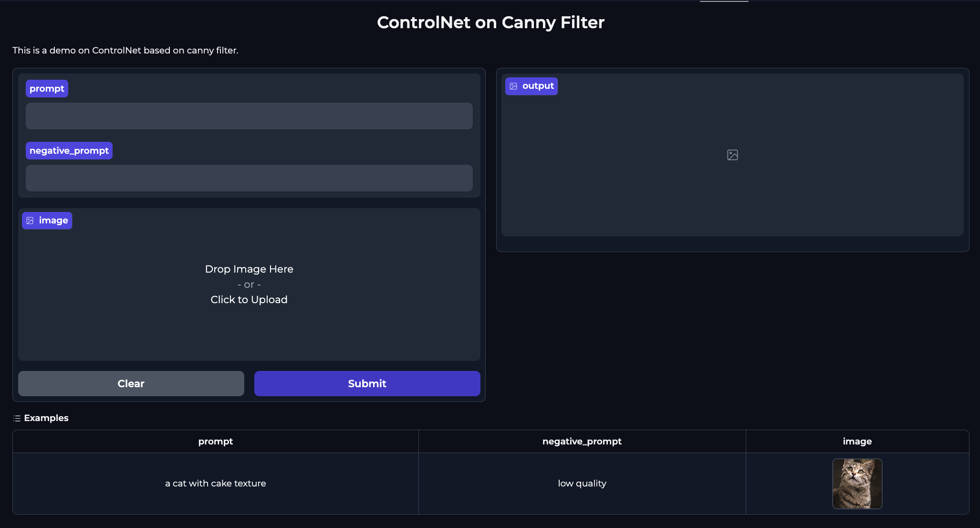Click the list icon beside Examples
The image size is (980, 528).
tap(17, 418)
